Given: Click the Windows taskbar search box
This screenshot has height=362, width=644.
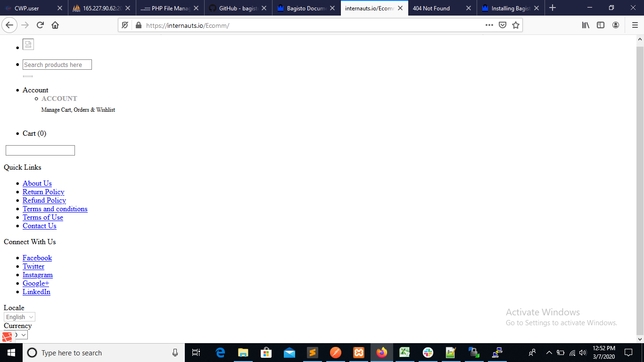Looking at the screenshot, I should 104,353.
